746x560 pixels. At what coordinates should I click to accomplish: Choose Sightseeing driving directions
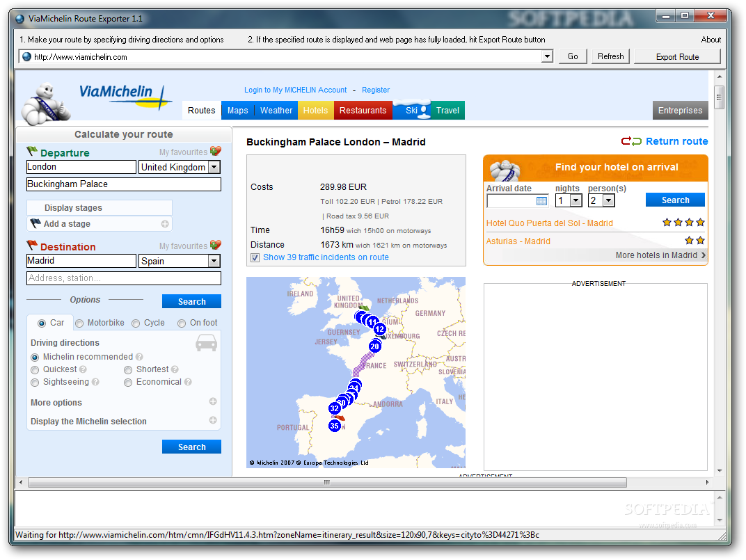(x=35, y=383)
